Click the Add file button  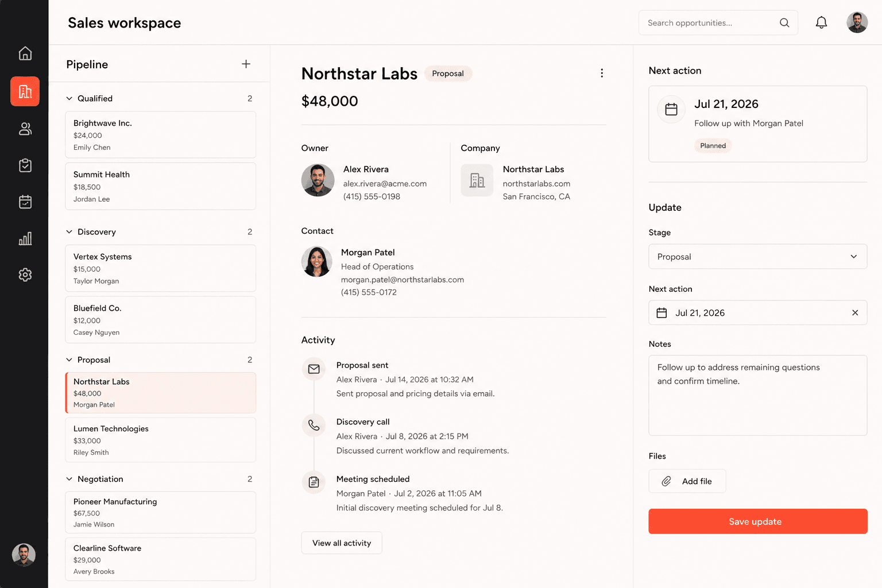point(687,481)
